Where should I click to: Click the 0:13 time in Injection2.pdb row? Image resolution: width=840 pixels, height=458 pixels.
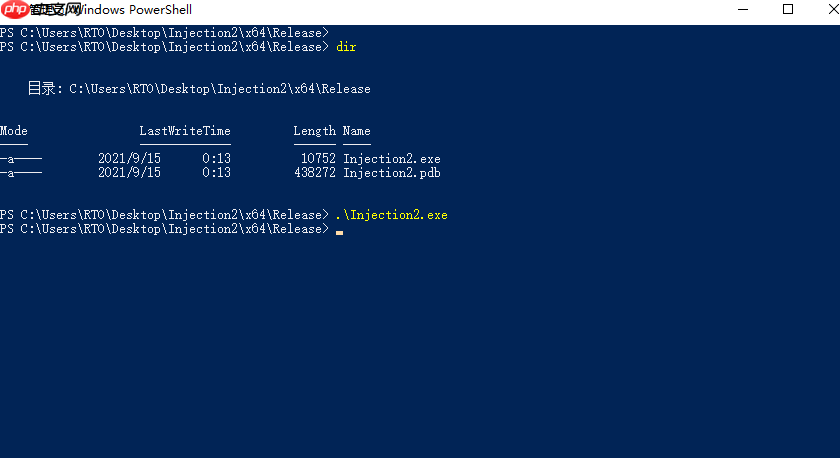click(216, 173)
